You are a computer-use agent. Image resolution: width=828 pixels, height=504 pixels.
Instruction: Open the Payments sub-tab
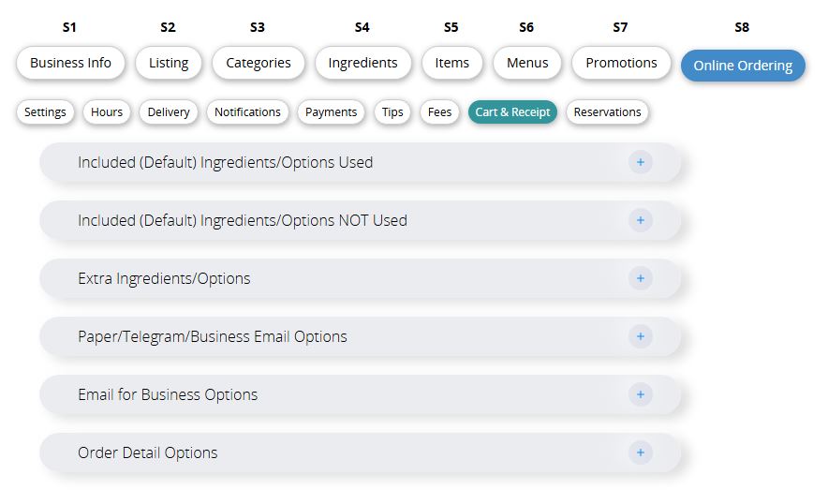[x=331, y=112]
